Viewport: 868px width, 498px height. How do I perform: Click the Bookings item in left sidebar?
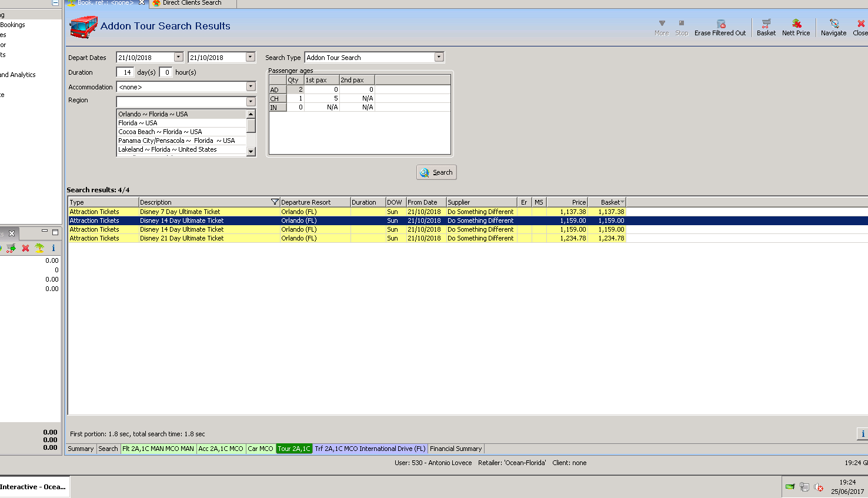coord(12,25)
